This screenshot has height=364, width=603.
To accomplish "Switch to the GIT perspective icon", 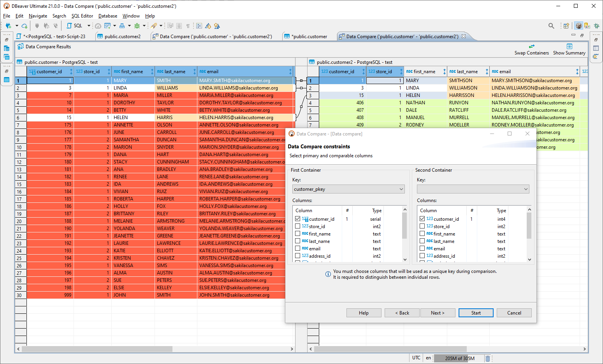I will tap(587, 26).
